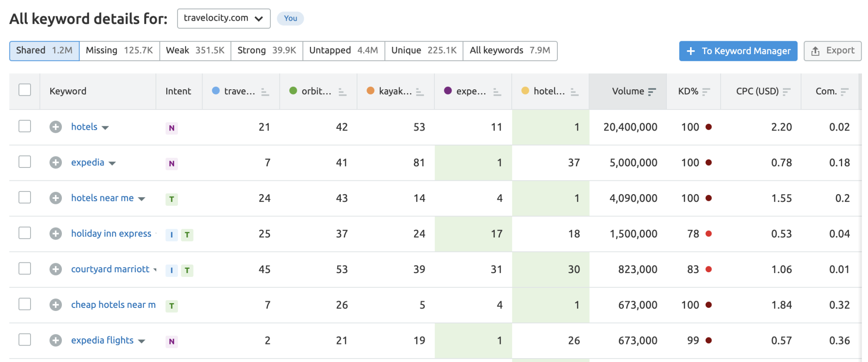
Task: Click plus icon next to courtyard marriott
Action: pyautogui.click(x=55, y=269)
